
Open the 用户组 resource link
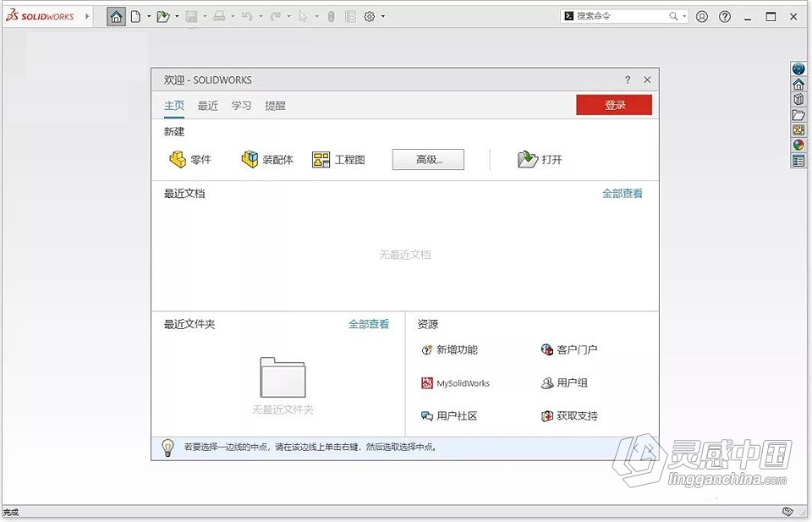click(564, 383)
